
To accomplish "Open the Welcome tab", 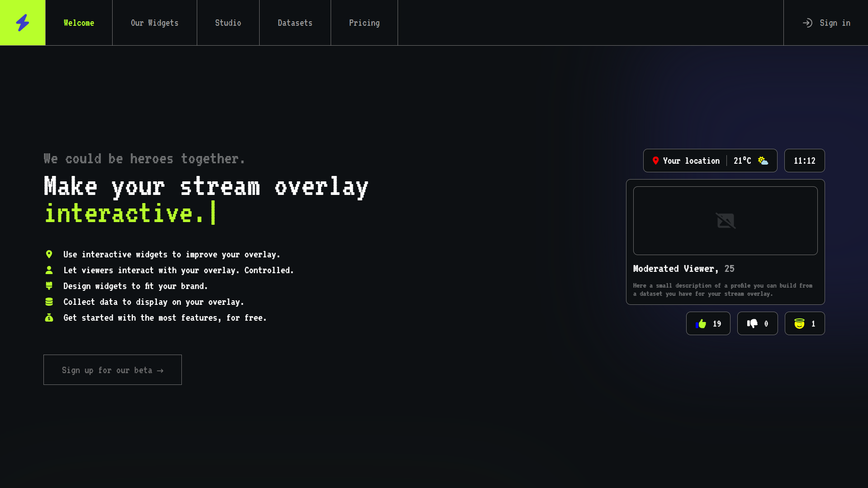I will click(x=79, y=23).
